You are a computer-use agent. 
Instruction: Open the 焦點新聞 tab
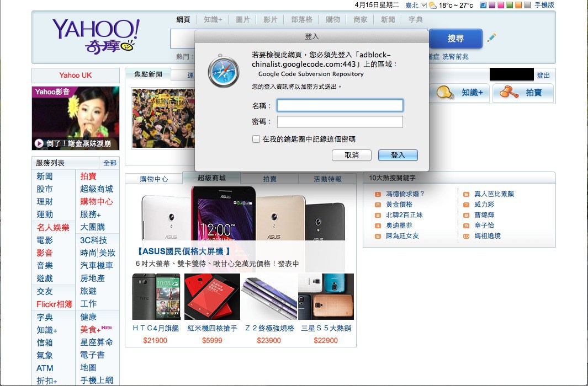pos(148,74)
